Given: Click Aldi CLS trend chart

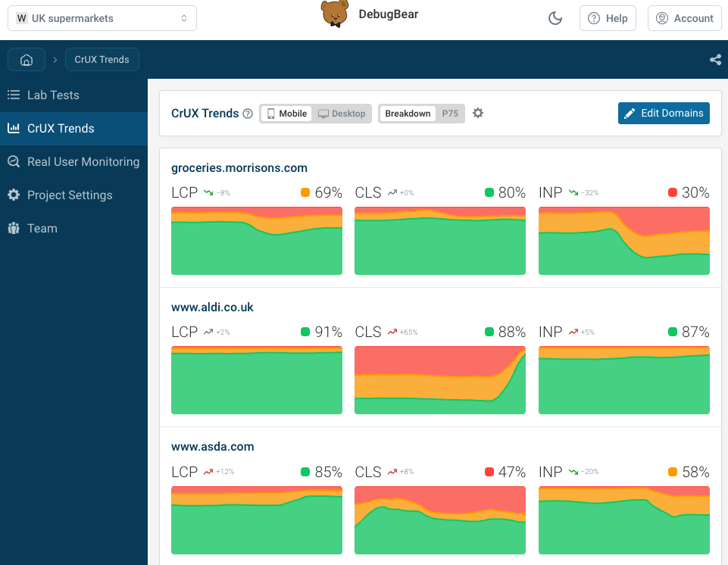Looking at the screenshot, I should [440, 380].
